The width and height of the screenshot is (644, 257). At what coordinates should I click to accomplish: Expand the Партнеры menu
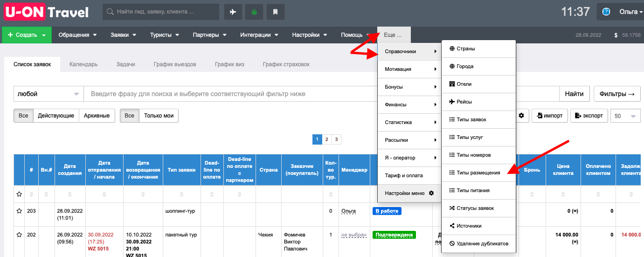[209, 35]
